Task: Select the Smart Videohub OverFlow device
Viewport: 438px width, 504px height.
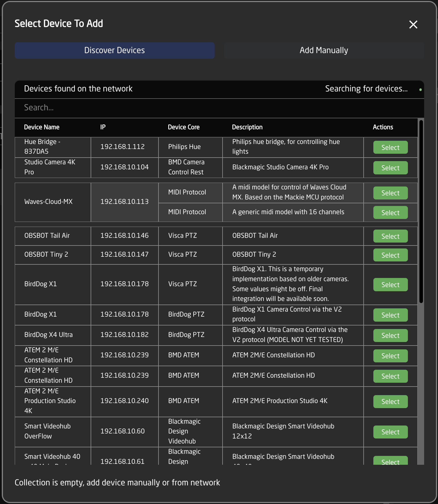Action: 390,432
